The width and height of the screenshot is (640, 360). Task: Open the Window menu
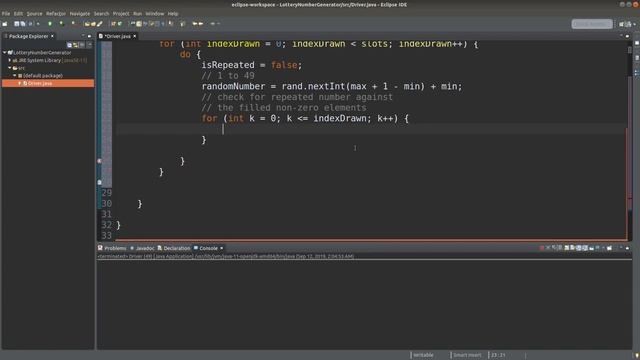coord(155,13)
